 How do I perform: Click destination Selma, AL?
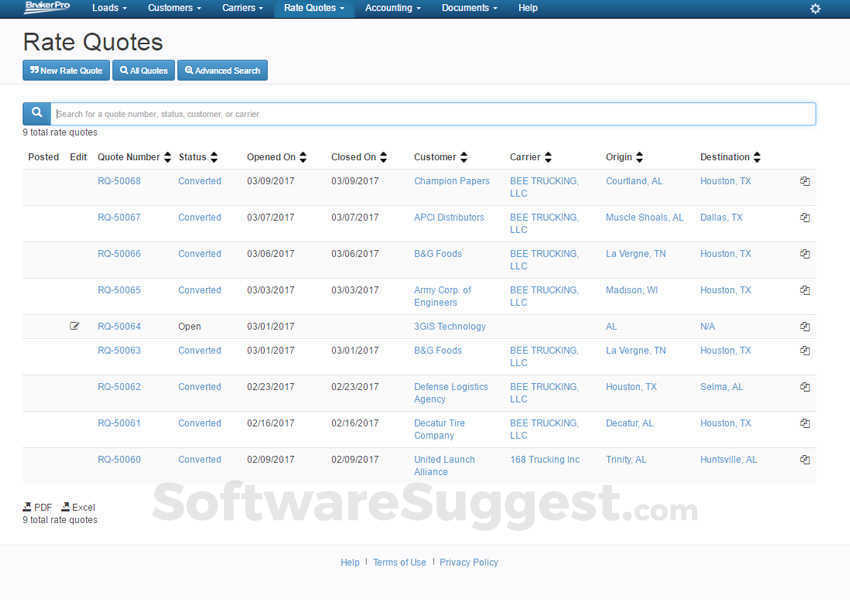(721, 387)
